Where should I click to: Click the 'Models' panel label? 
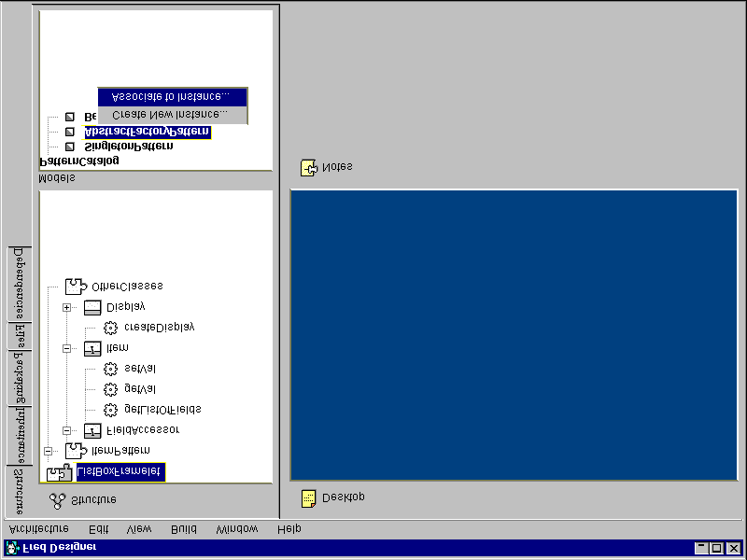[57, 178]
